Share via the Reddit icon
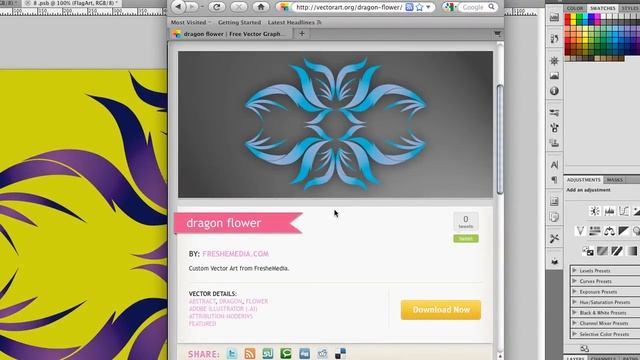Viewport: 640px width, 360px height. click(322, 353)
